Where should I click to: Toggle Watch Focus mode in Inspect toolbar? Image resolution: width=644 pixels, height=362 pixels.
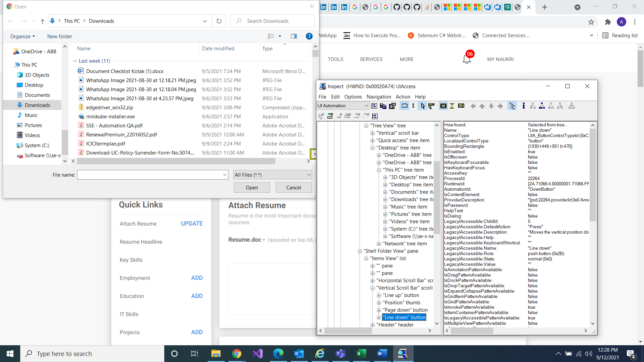[x=432, y=106]
